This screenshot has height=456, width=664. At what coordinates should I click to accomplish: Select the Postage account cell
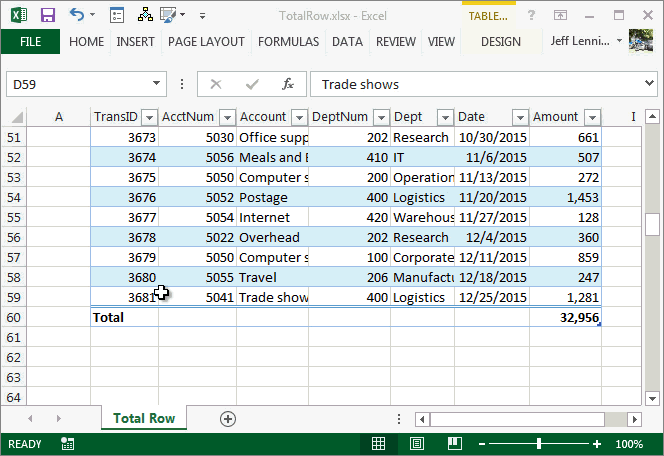(x=273, y=198)
